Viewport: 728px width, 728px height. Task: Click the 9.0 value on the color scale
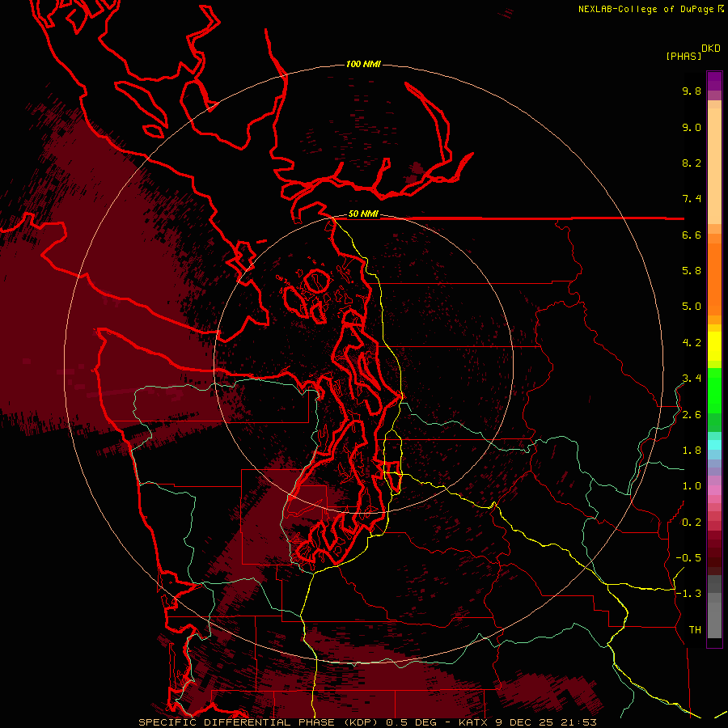tap(692, 127)
